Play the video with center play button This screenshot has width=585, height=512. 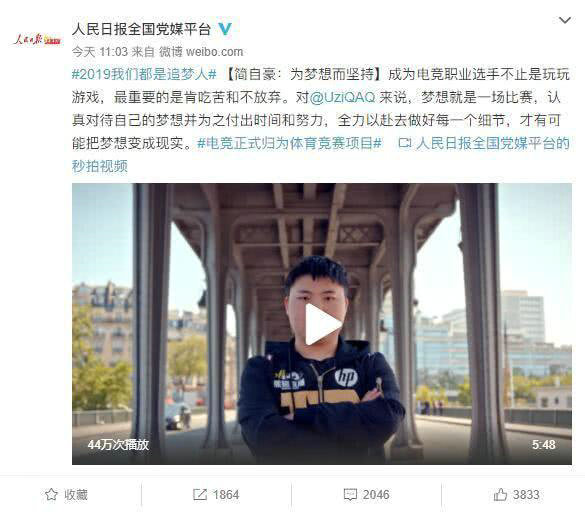coord(322,324)
